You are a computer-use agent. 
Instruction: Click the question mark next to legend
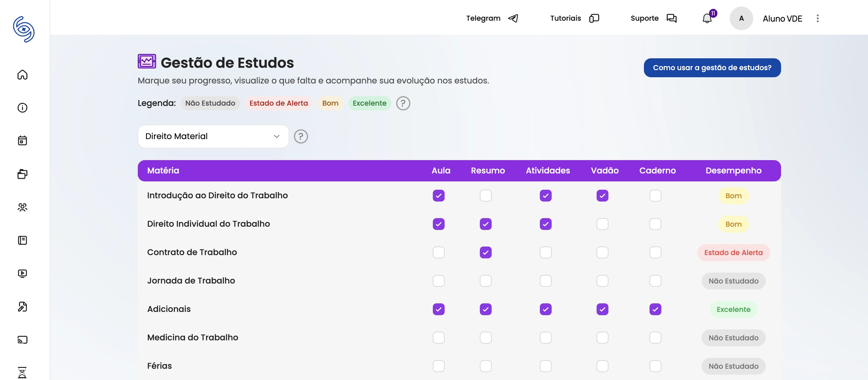403,103
